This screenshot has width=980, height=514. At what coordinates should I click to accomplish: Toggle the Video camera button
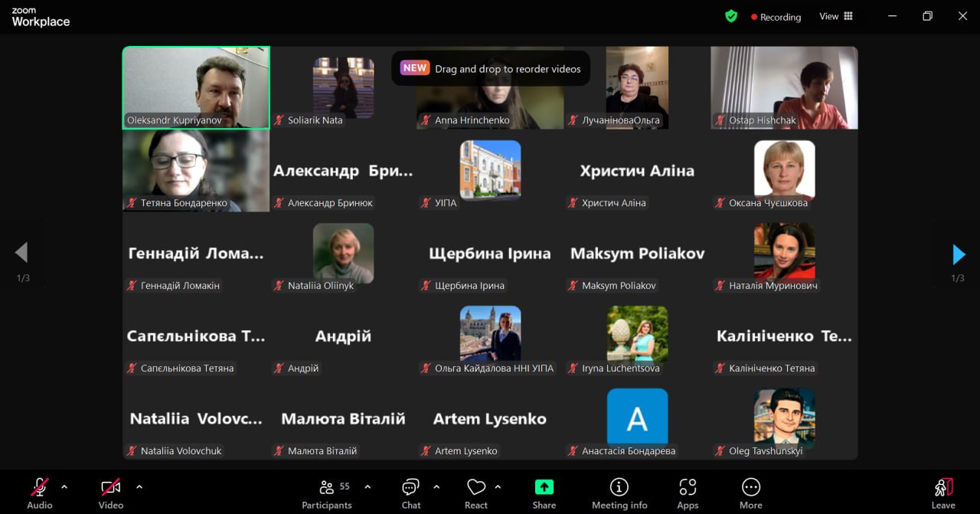click(111, 493)
